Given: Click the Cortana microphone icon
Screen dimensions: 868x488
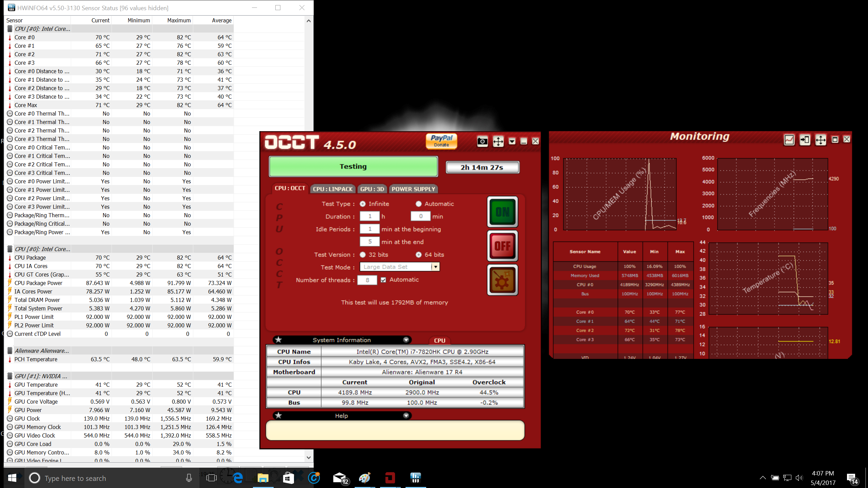Looking at the screenshot, I should coord(189,478).
